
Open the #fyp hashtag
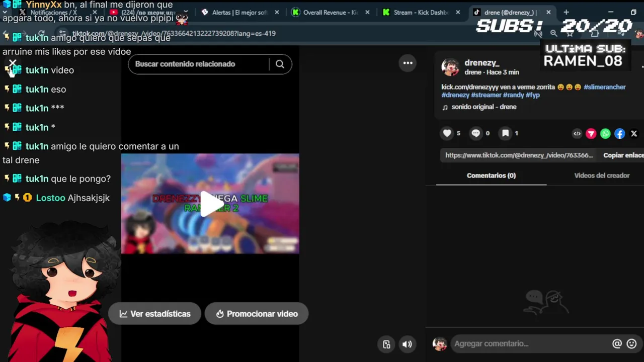click(x=533, y=95)
